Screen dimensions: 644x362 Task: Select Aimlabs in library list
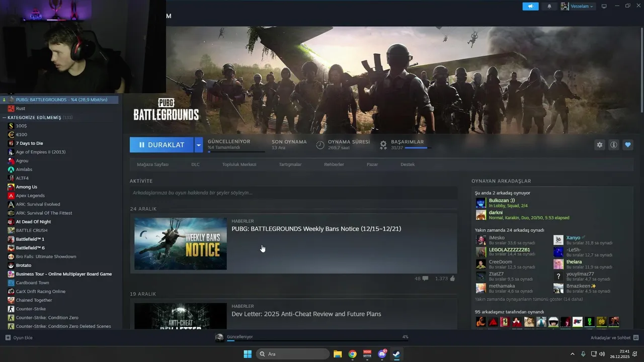point(24,169)
